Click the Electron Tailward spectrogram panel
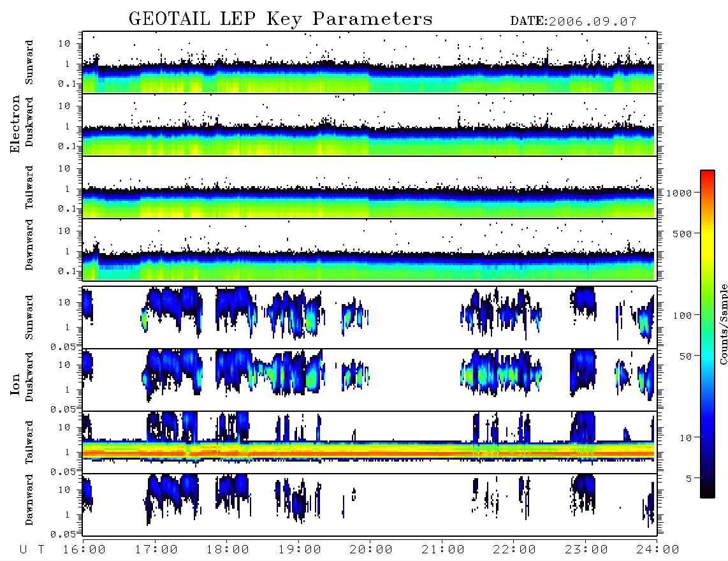728x561 pixels. coord(370,187)
